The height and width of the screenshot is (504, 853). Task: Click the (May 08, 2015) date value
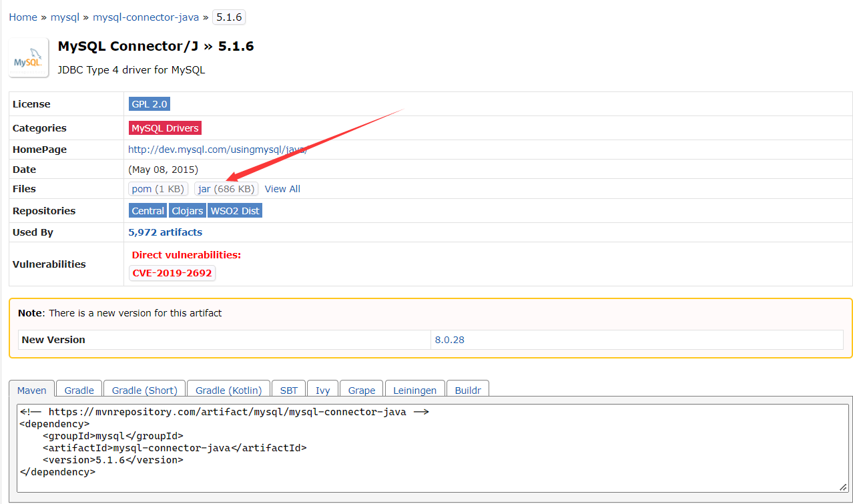coord(163,170)
